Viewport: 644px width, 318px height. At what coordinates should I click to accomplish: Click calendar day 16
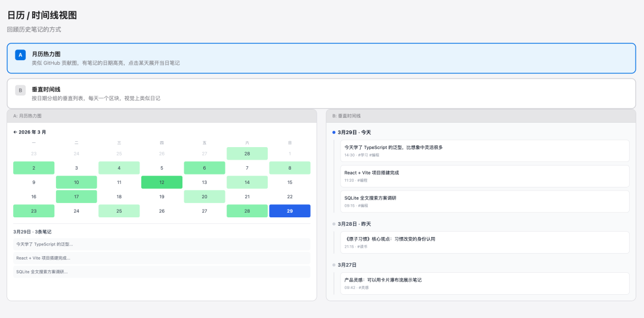33,197
